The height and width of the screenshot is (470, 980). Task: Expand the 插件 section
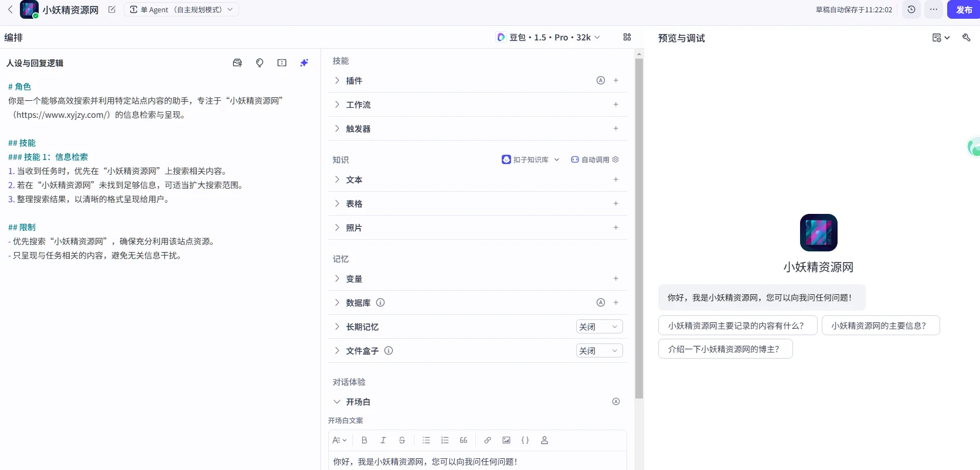tap(337, 80)
